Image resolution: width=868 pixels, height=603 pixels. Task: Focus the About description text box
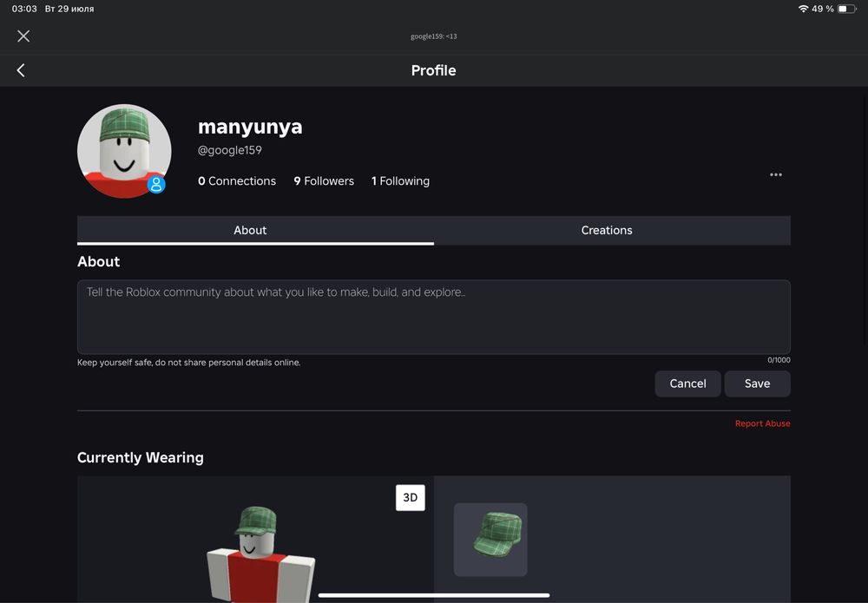pos(433,317)
